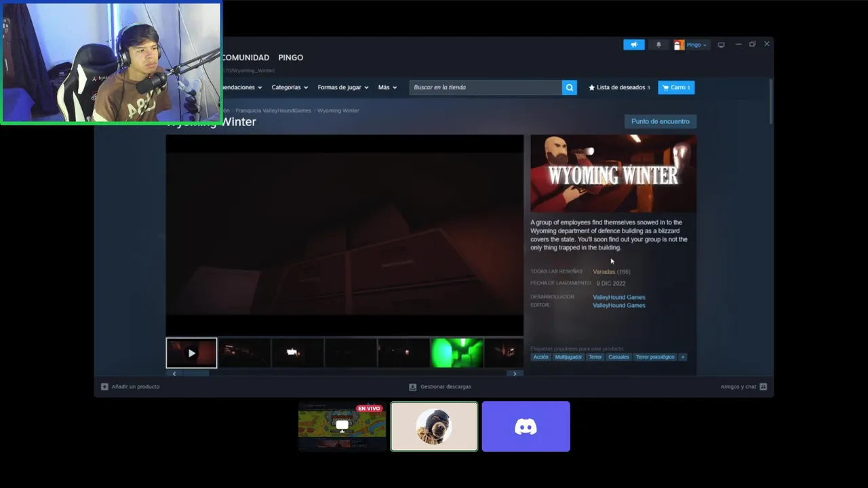
Task: Expand the Formas de jugar dropdown
Action: (x=343, y=87)
